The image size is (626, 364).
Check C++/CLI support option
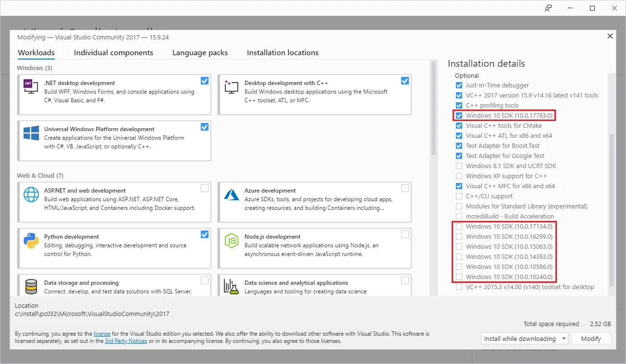click(x=459, y=196)
